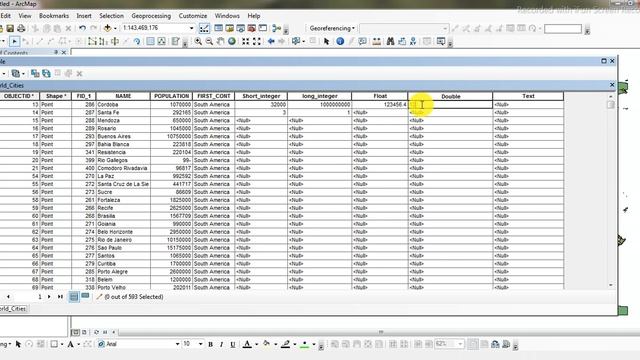Click the table vertical scrollbar
This screenshot has width=640, height=360.
pyautogui.click(x=611, y=191)
